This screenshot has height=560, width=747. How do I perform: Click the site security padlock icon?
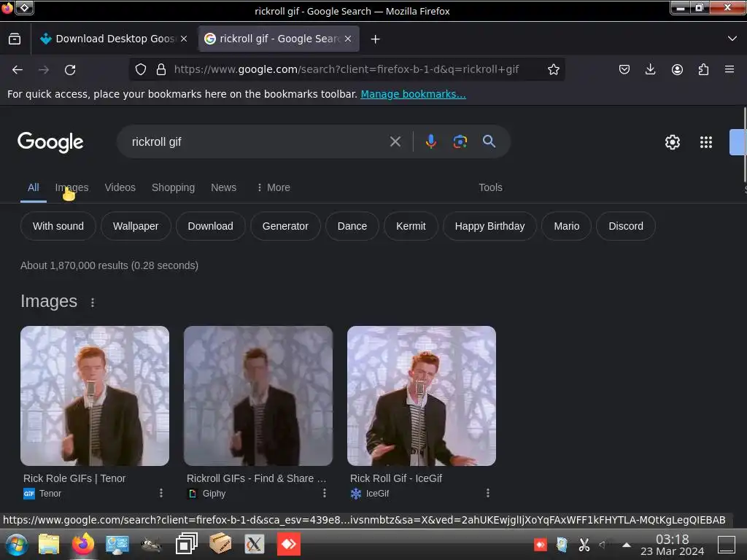click(161, 69)
